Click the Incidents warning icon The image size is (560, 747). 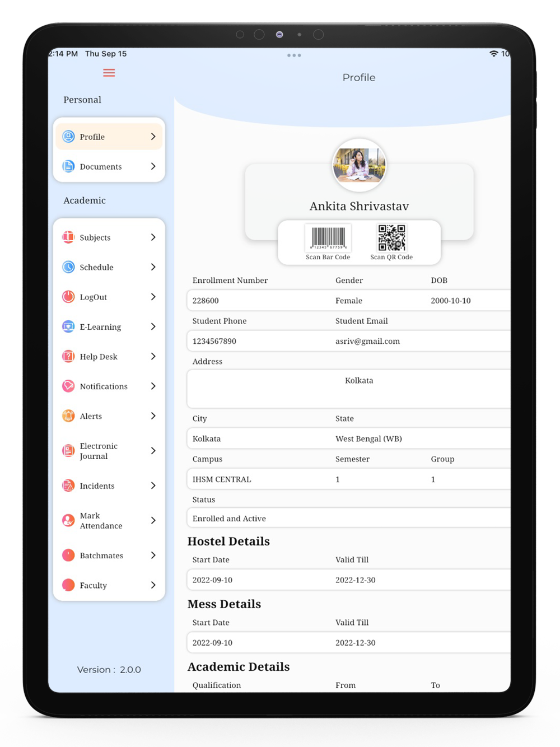(x=68, y=485)
